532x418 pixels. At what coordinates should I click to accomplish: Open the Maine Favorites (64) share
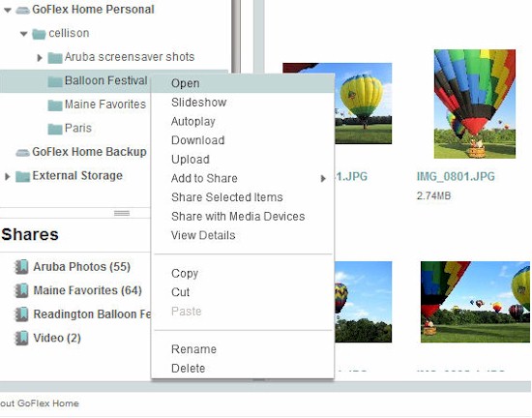pyautogui.click(x=87, y=291)
